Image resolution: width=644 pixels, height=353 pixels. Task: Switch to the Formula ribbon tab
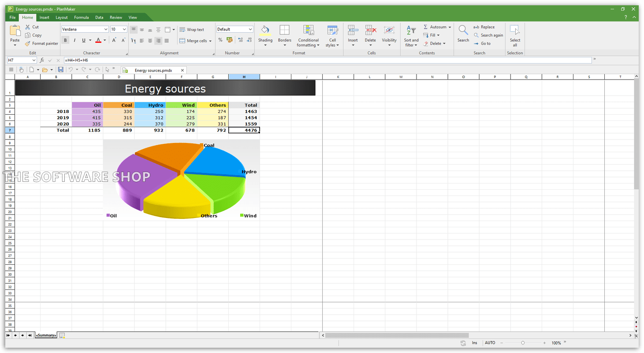tap(81, 17)
